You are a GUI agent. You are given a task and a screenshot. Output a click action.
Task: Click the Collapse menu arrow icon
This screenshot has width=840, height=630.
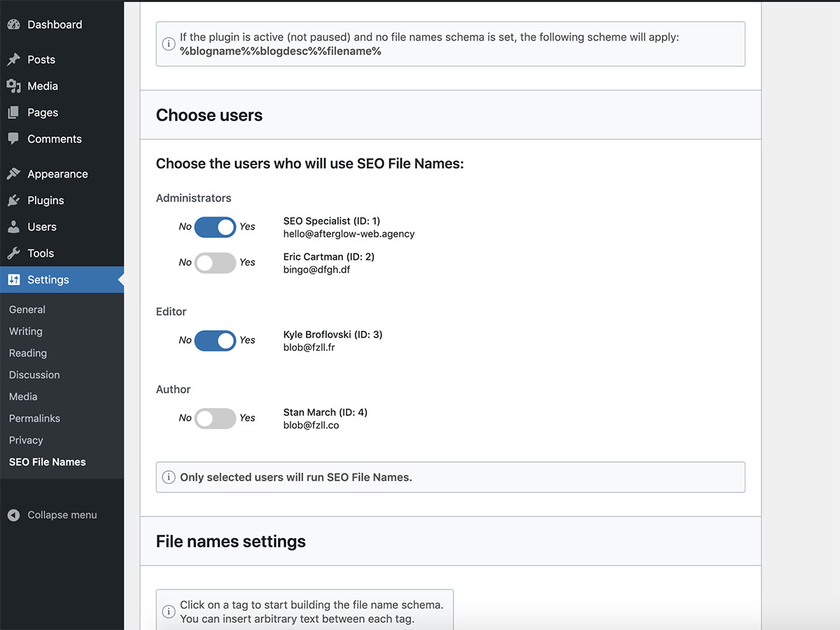point(14,515)
